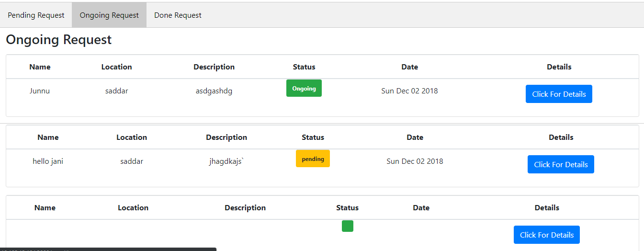This screenshot has width=644, height=251.
Task: Click the Date header in first table
Action: (x=409, y=67)
